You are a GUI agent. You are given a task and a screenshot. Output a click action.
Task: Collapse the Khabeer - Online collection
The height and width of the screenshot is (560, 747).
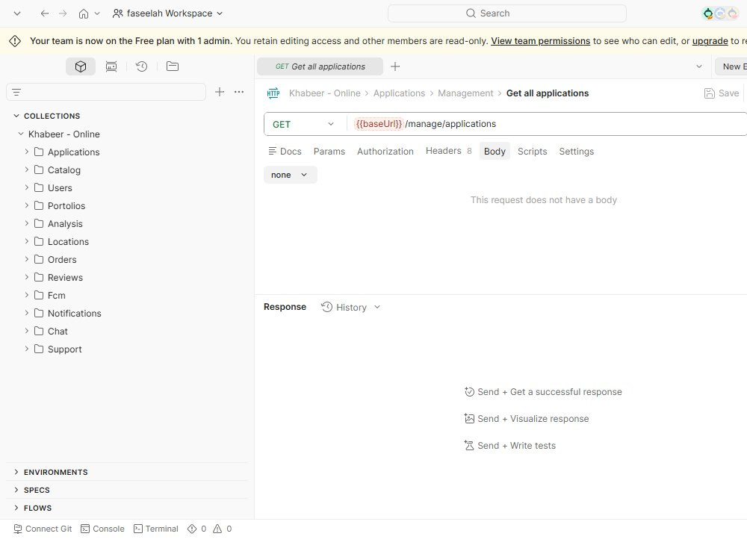(21, 134)
